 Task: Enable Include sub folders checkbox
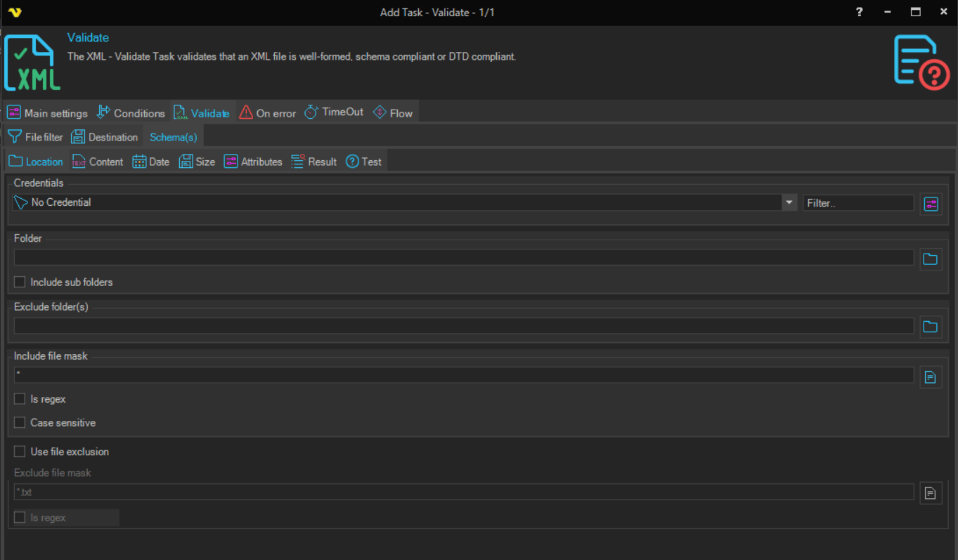[20, 282]
